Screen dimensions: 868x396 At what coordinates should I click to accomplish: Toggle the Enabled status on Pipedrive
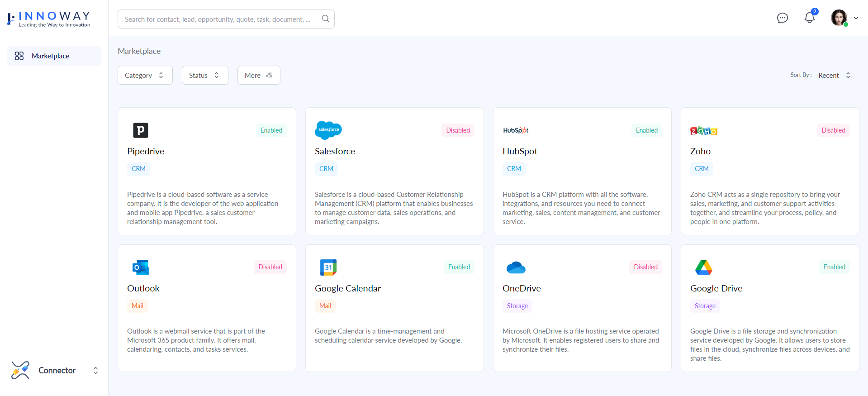point(271,130)
